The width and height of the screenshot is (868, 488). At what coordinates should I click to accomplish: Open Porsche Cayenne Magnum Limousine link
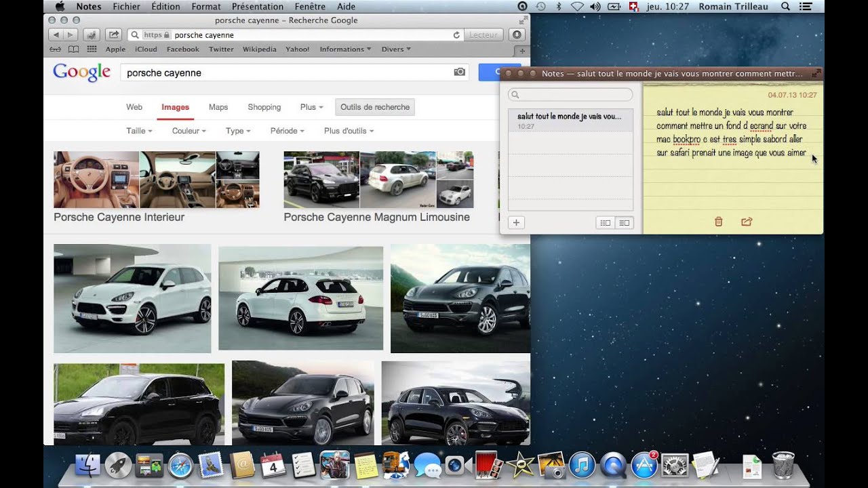(376, 217)
